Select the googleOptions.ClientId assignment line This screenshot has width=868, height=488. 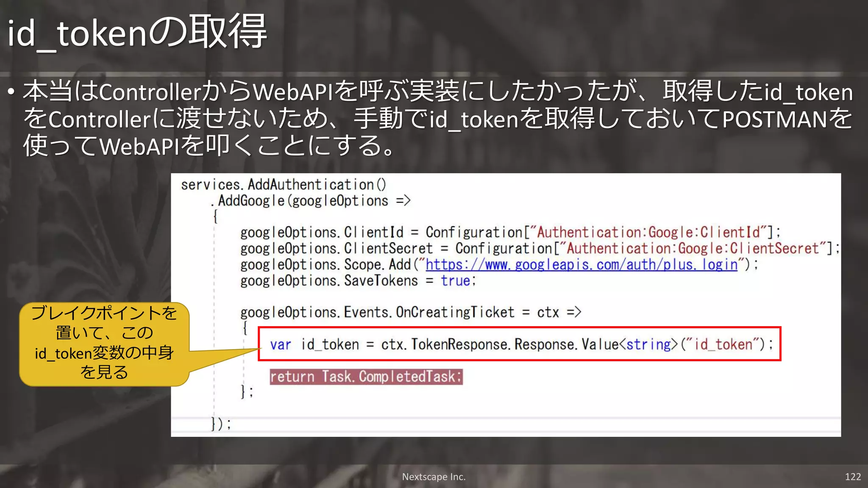(x=511, y=232)
